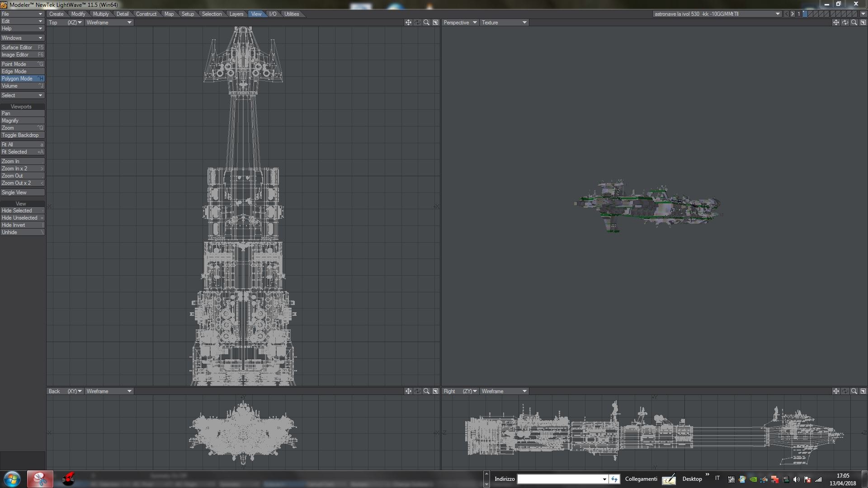This screenshot has width=868, height=488.
Task: Open Perspective view type dropdown
Action: [x=460, y=23]
